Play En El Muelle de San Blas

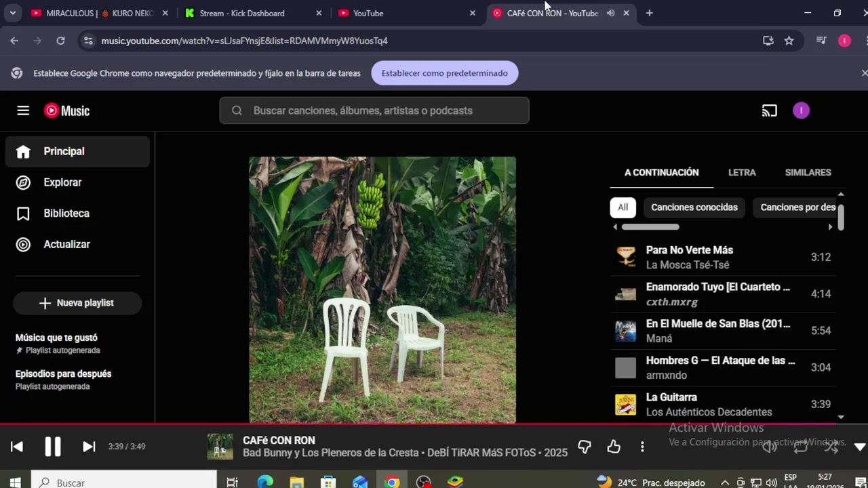[723, 331]
